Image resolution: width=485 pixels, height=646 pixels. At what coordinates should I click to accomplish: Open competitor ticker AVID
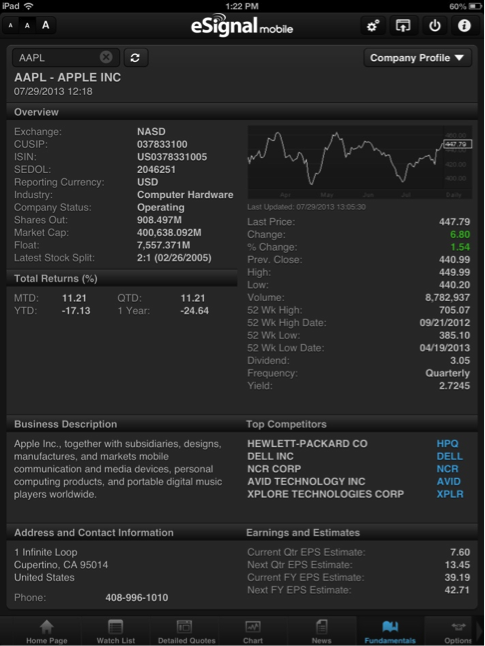[448, 482]
